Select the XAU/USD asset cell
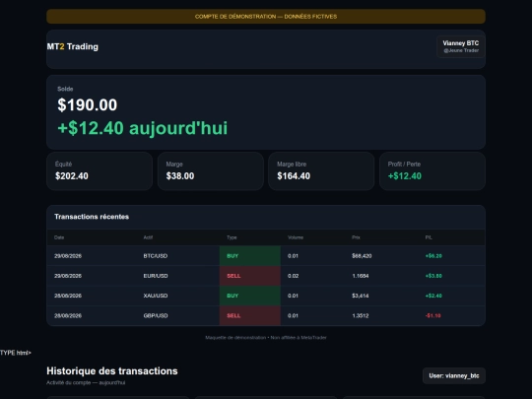Screen dimensions: 532x399 (x=156, y=296)
